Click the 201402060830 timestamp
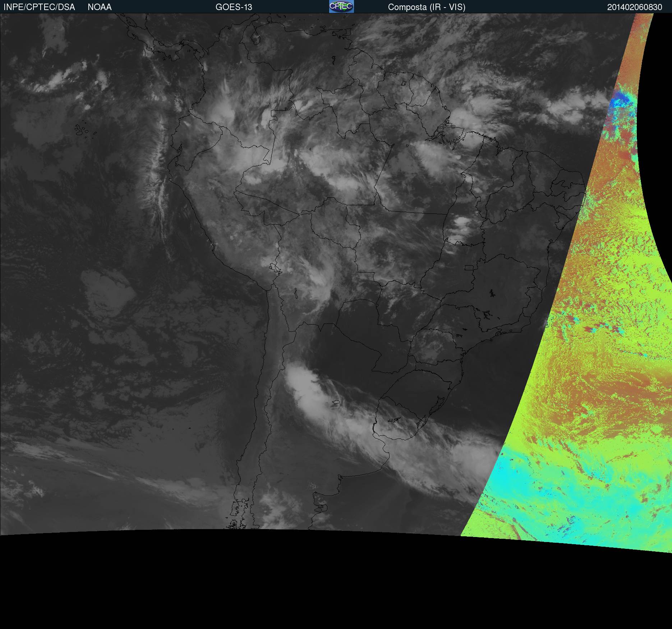 click(635, 7)
